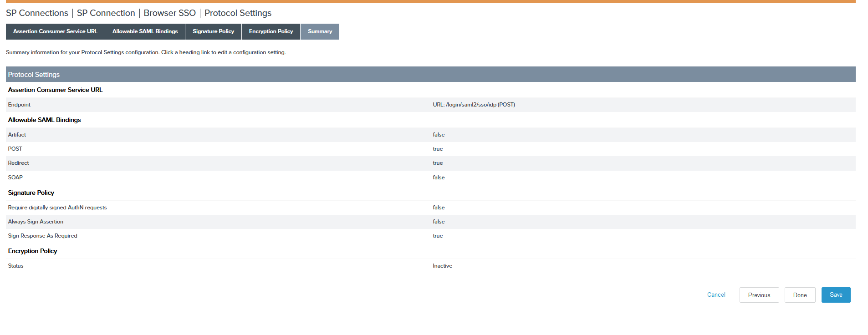Click the Inactive status value
Viewport: 868px width, 335px height.
click(442, 266)
